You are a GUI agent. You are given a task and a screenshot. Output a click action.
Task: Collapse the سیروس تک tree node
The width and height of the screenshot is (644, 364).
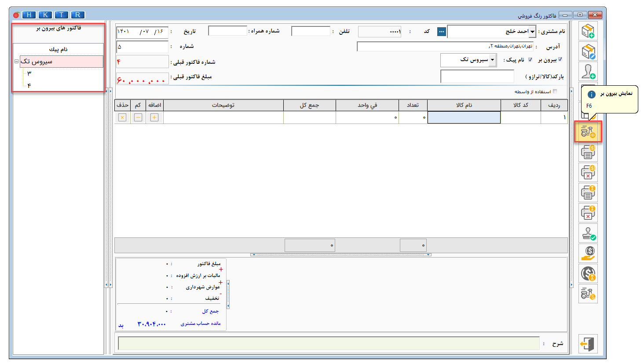[16, 62]
